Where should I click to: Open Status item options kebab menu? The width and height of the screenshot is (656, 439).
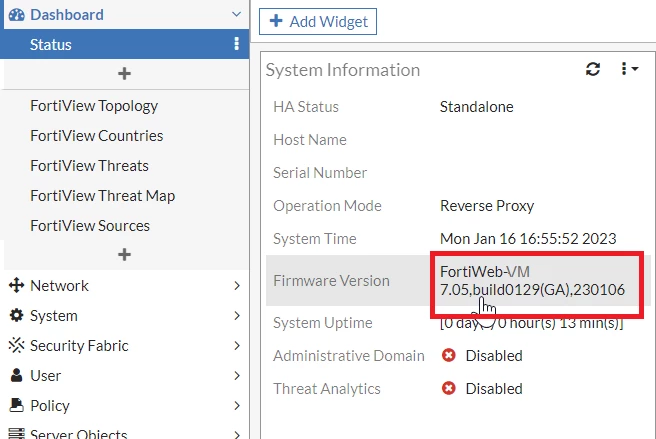tap(236, 44)
